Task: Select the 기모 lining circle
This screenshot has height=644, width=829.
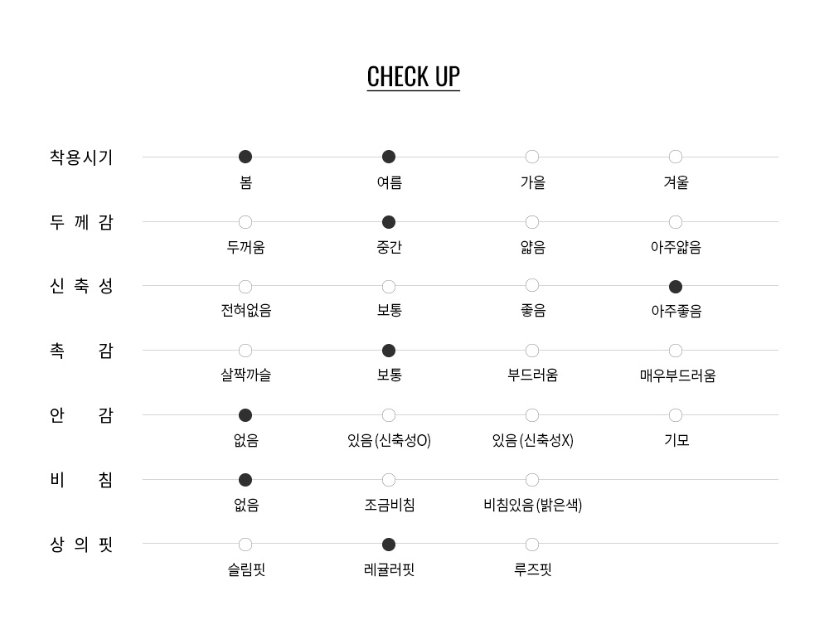Action: click(676, 415)
